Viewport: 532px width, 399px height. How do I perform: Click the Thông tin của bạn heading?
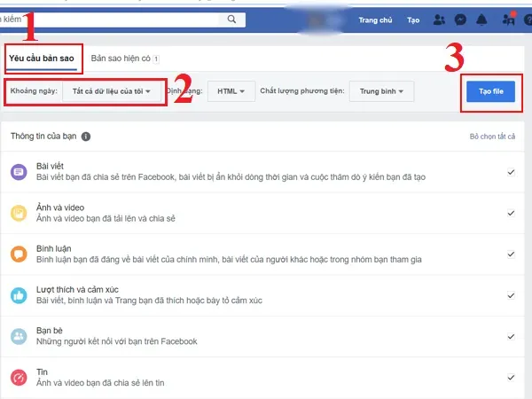point(43,137)
